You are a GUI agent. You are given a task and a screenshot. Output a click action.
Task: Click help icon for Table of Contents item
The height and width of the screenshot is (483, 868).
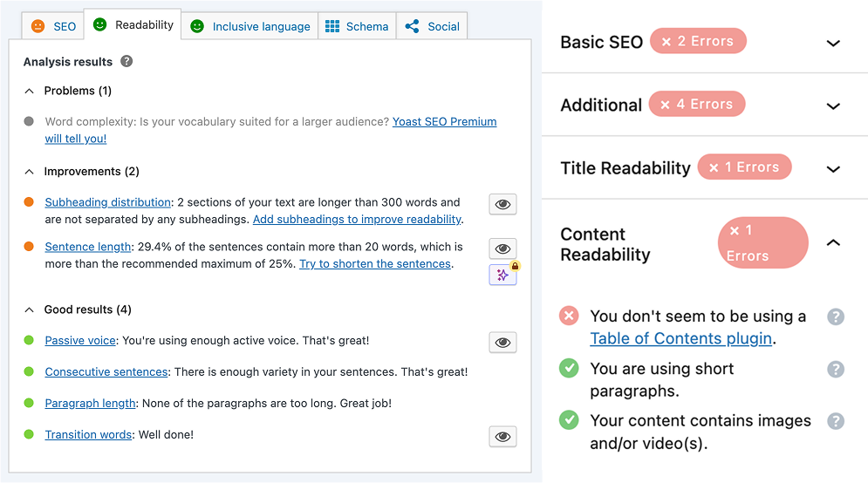836,316
